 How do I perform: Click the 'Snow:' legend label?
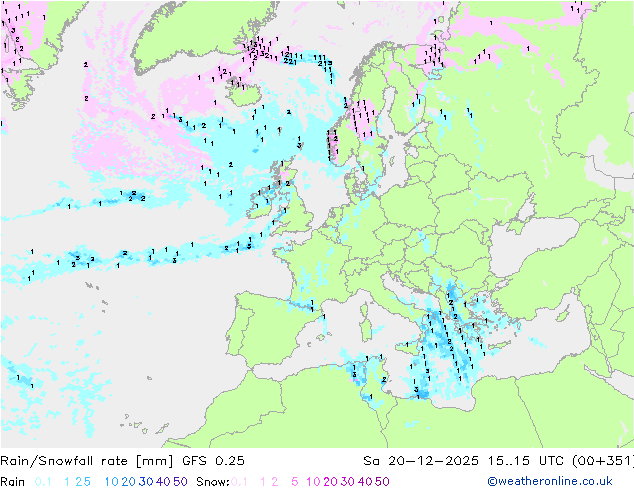coord(213,482)
